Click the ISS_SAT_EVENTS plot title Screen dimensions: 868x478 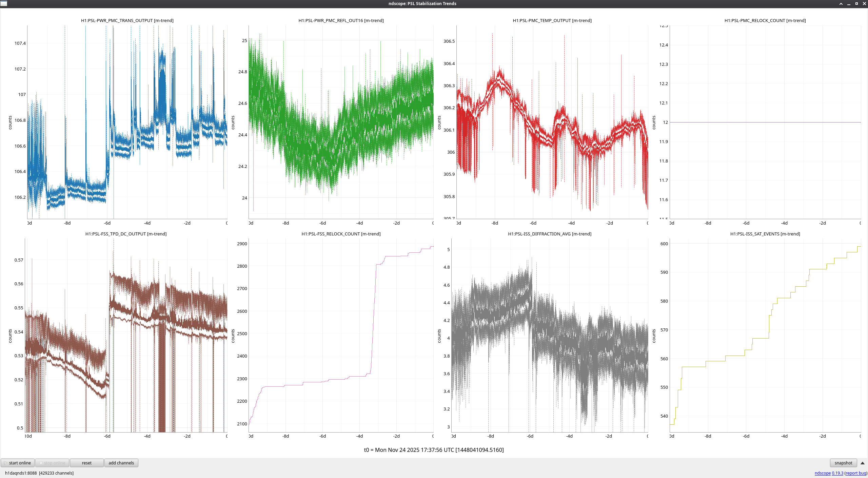765,234
